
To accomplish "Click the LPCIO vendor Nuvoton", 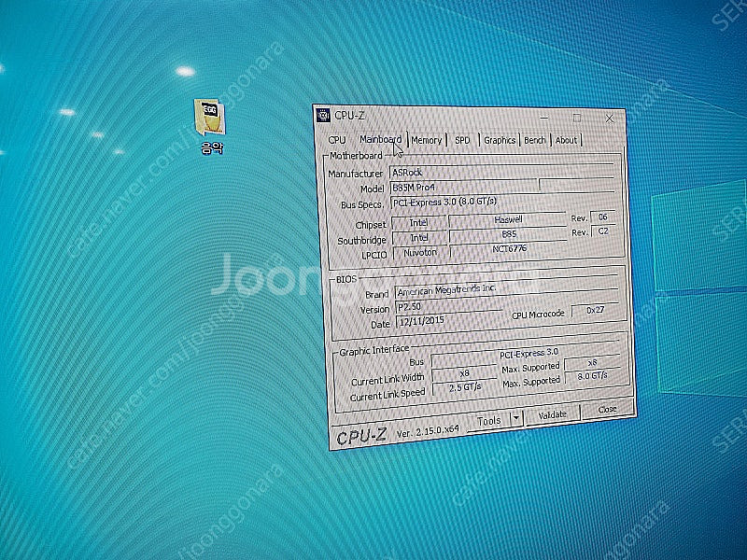I will (x=419, y=253).
